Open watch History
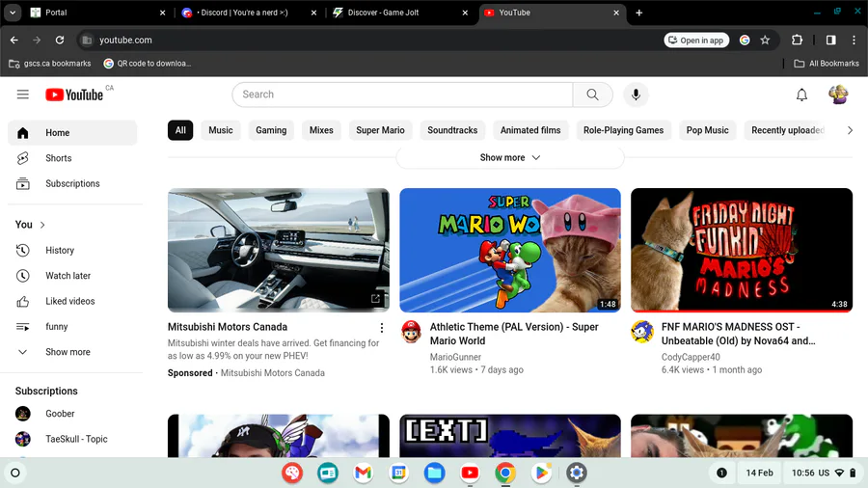The height and width of the screenshot is (488, 868). click(72, 250)
